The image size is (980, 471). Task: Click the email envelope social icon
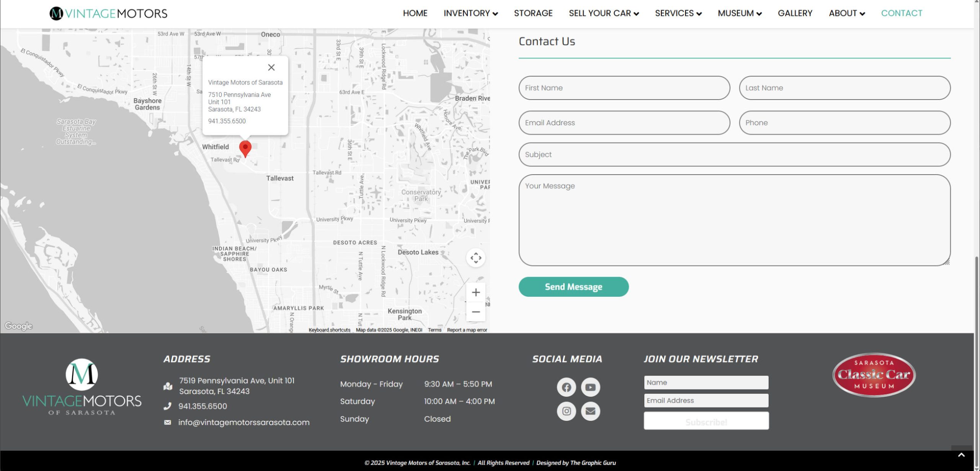click(590, 411)
